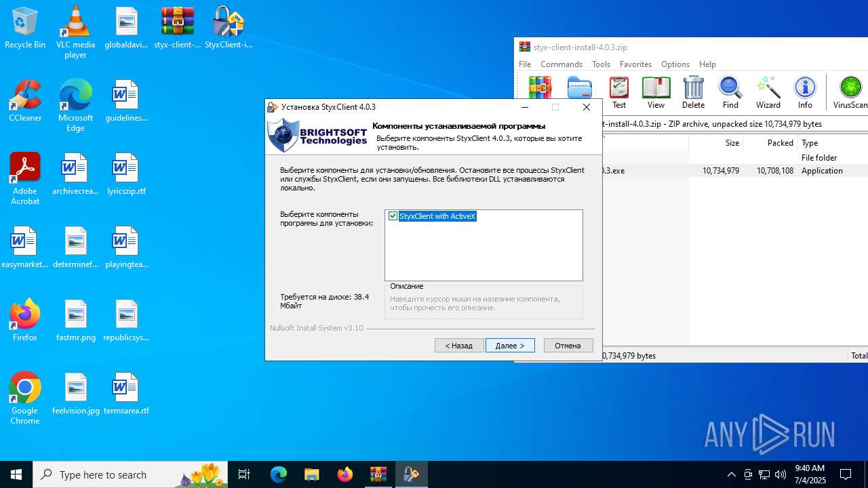
Task: Switch to the StyxClient installer taskbar icon
Action: coord(411,474)
